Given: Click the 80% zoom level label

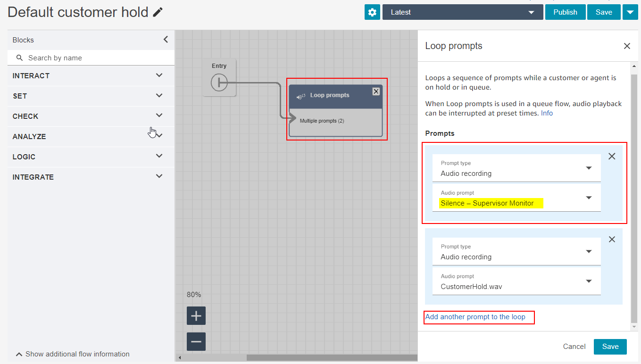Looking at the screenshot, I should (194, 295).
